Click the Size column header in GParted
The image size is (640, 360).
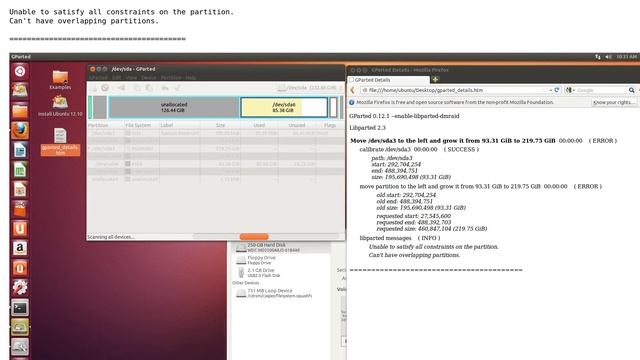coord(220,125)
